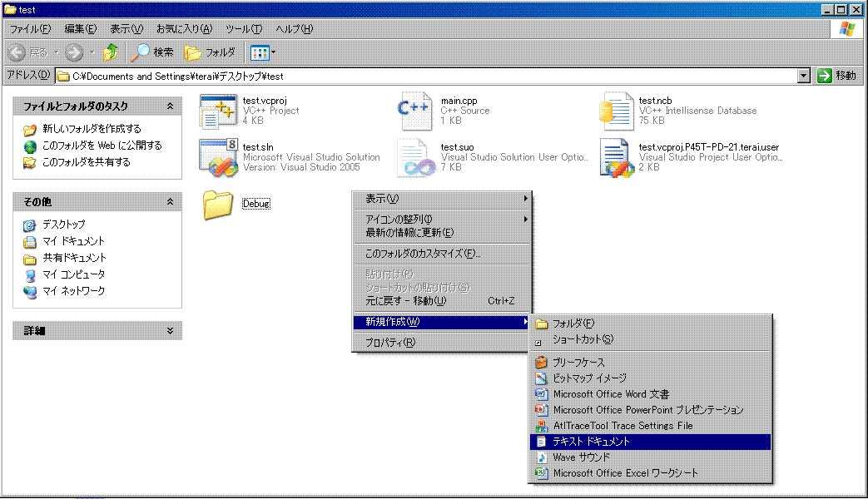The image size is (868, 499).
Task: Toggle the フォルダ (Folders) pane button
Action: point(211,52)
